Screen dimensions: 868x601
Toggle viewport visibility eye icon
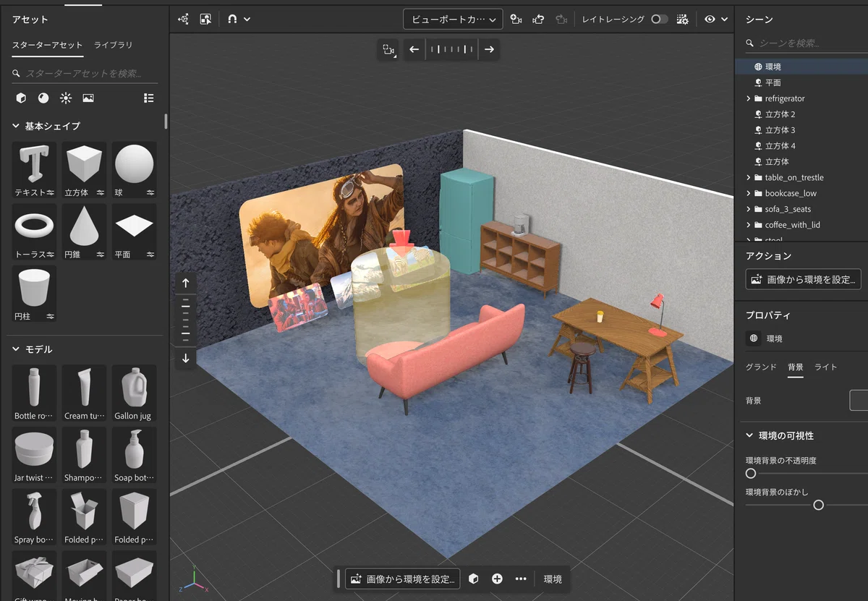coord(710,19)
